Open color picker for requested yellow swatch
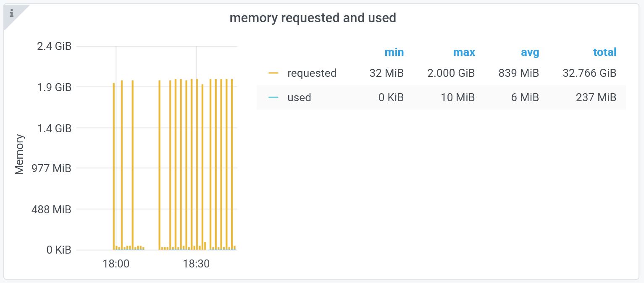The height and width of the screenshot is (283, 644). [273, 73]
